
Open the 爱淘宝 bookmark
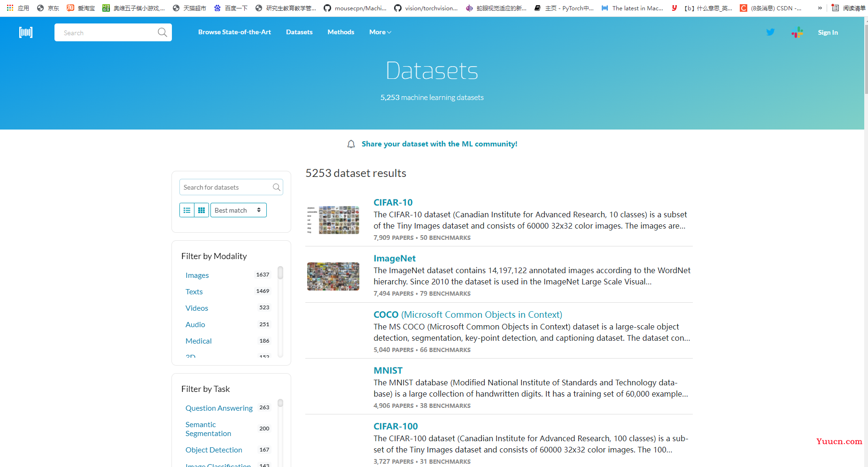[81, 8]
